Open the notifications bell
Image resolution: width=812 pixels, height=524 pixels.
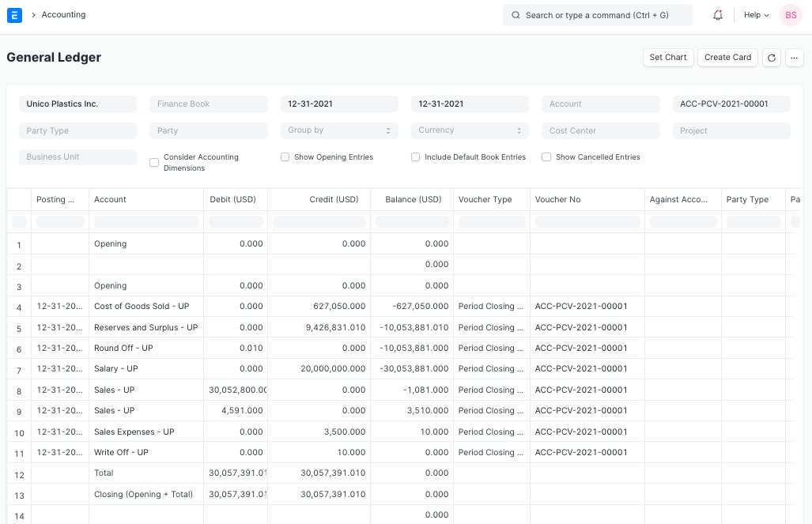click(717, 14)
